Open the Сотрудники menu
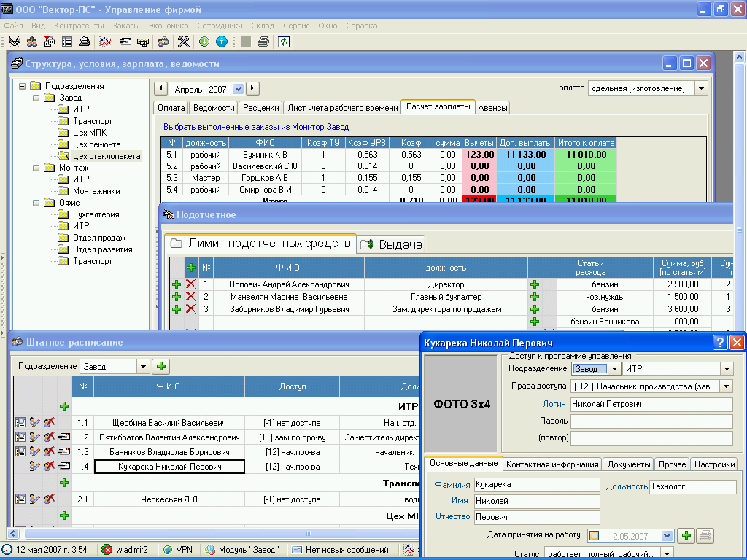 [220, 26]
